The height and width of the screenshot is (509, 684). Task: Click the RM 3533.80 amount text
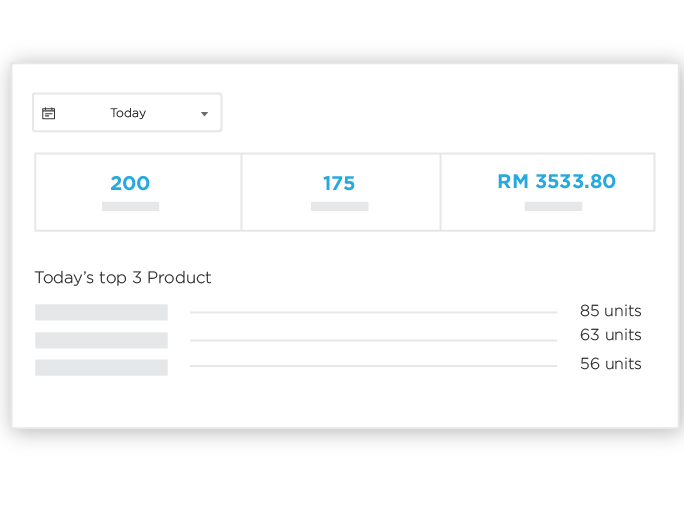tap(557, 181)
